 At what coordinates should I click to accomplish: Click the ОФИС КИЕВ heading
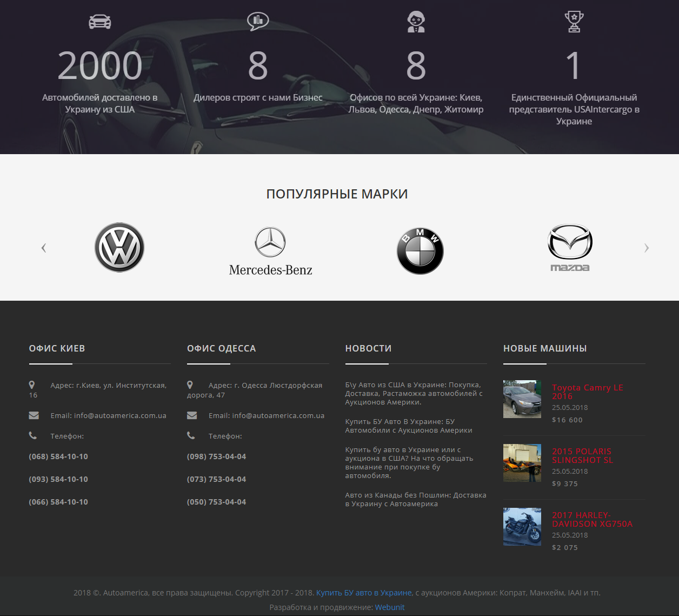point(57,348)
